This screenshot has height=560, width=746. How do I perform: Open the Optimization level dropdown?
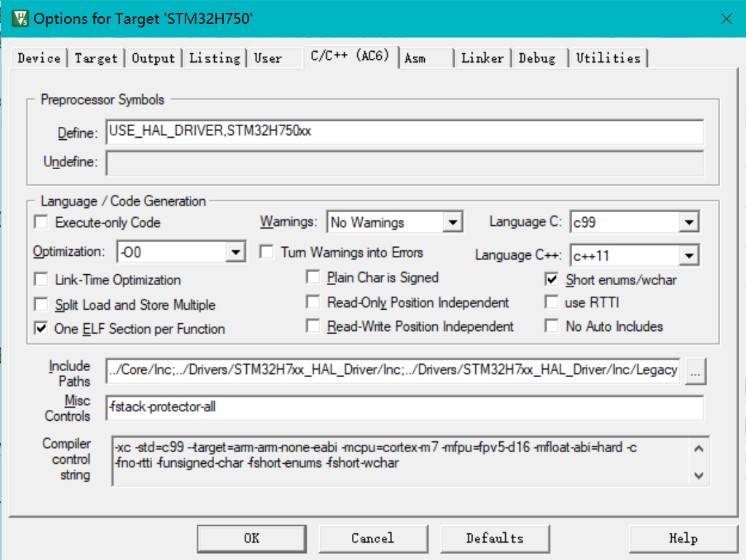point(181,252)
